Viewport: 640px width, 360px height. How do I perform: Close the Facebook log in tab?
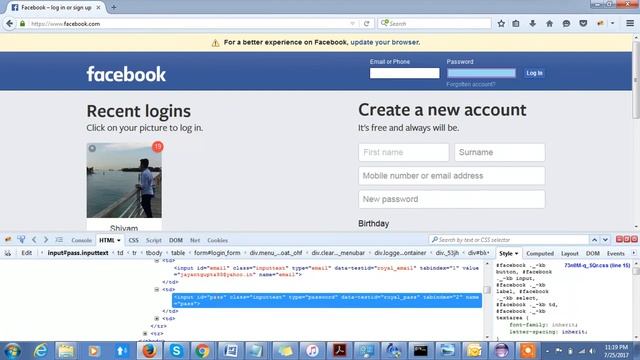click(x=98, y=7)
